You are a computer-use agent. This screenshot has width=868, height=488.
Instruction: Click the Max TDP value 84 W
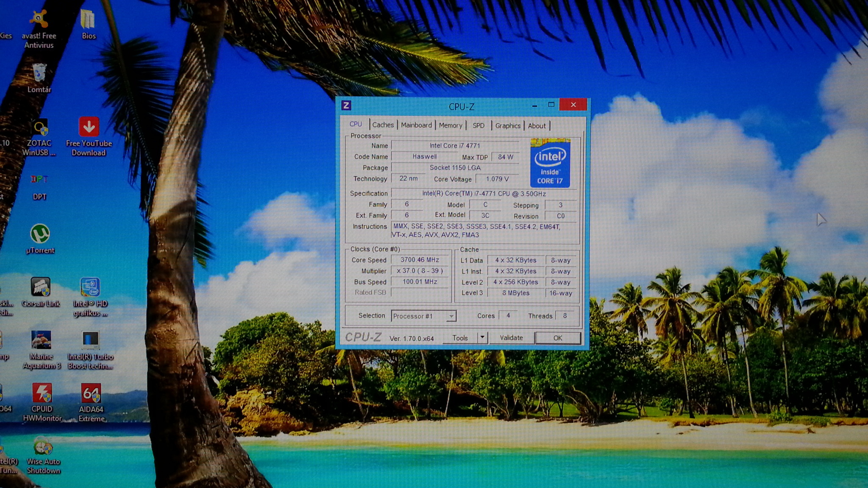click(x=505, y=157)
